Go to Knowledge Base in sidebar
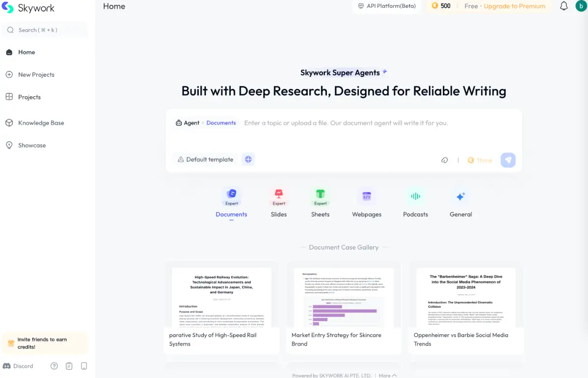 tap(42, 123)
